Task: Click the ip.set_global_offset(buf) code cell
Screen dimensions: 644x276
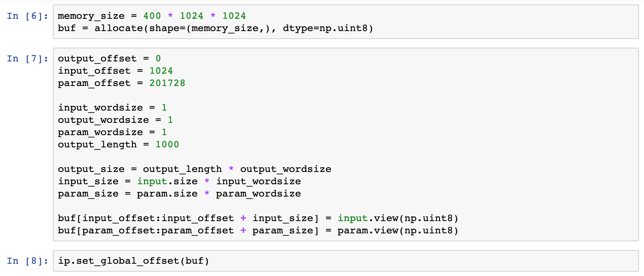Action: point(134,261)
